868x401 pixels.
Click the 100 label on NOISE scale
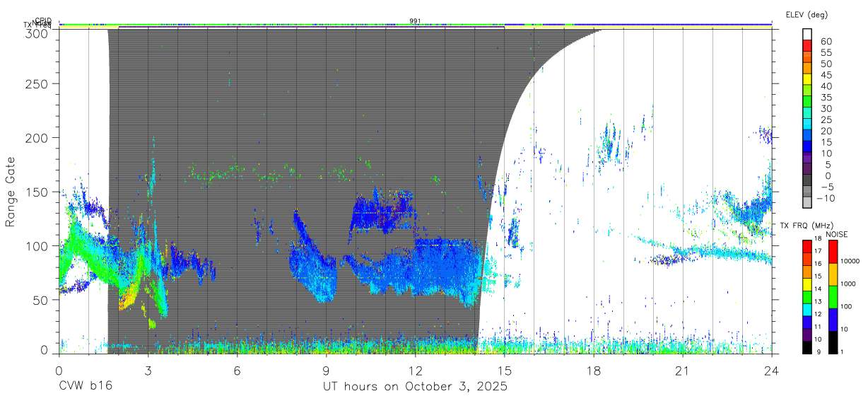tap(847, 306)
